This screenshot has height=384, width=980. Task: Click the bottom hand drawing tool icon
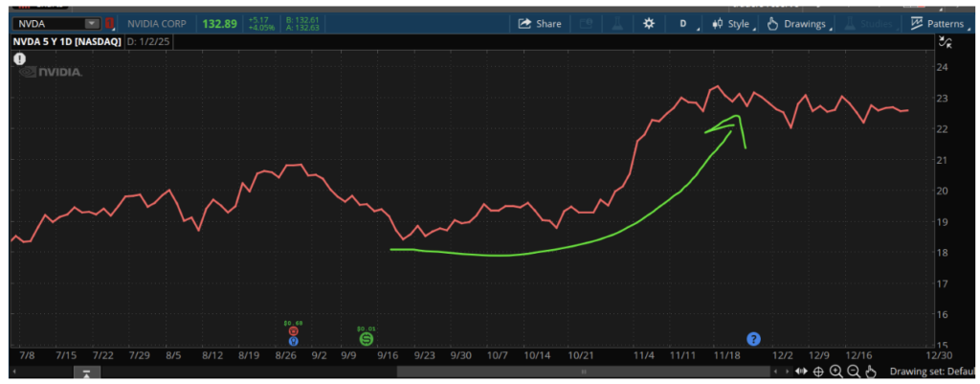(871, 372)
